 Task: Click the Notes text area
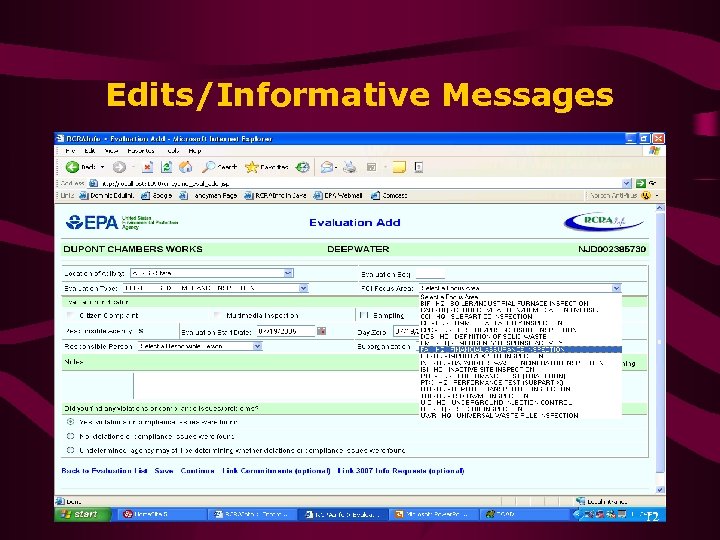[276, 386]
